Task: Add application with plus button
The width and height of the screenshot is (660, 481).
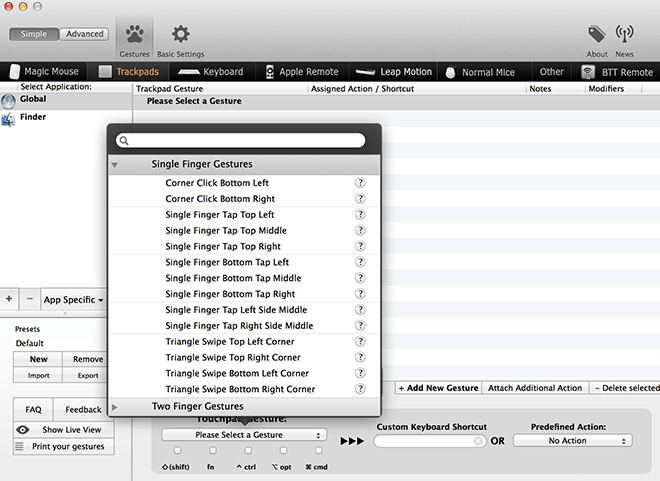Action: [x=9, y=299]
